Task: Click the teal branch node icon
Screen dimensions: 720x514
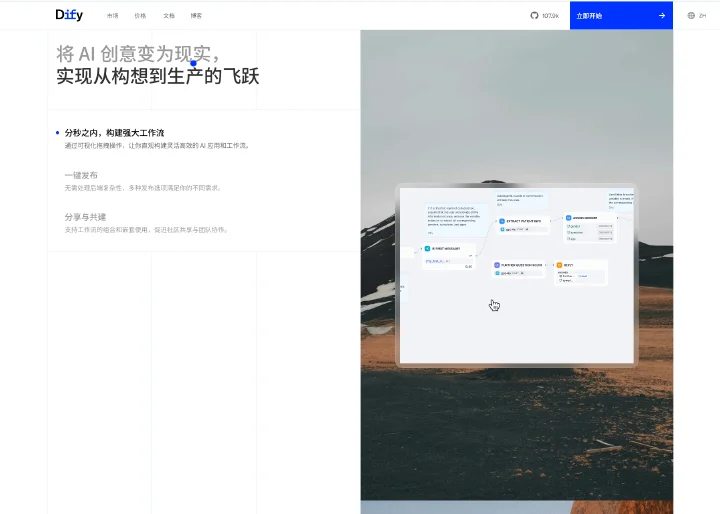Action: point(428,249)
